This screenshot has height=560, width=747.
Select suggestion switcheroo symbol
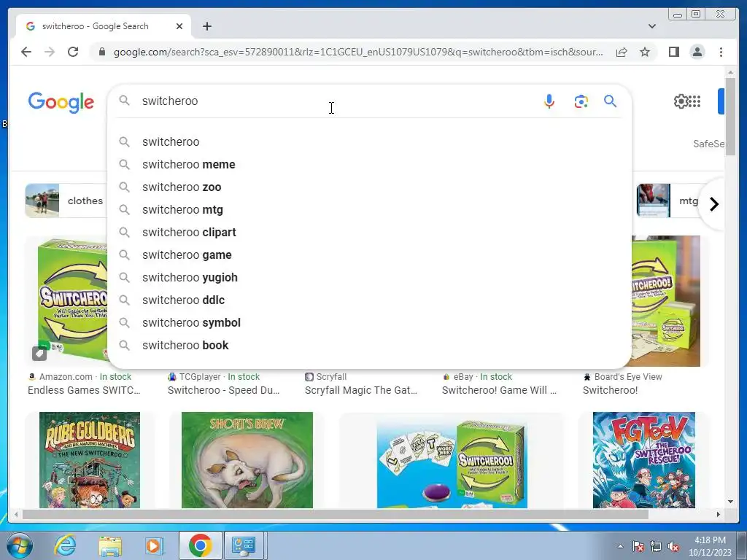click(370, 323)
